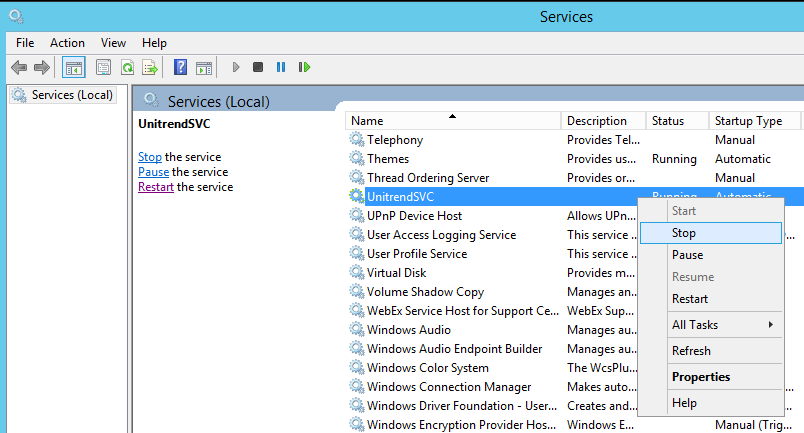804x433 pixels.
Task: Click the Services app icon in title bar
Action: point(16,16)
